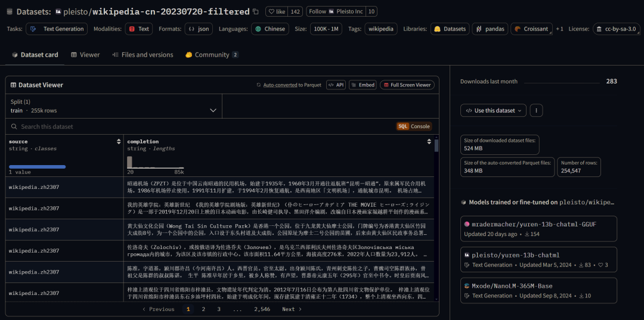Select the json format tag
Screen dimensions: 644x320
tap(199, 29)
